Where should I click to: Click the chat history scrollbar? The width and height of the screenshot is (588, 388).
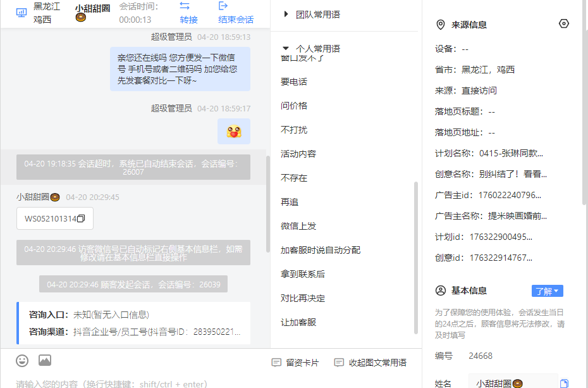tap(267, 204)
